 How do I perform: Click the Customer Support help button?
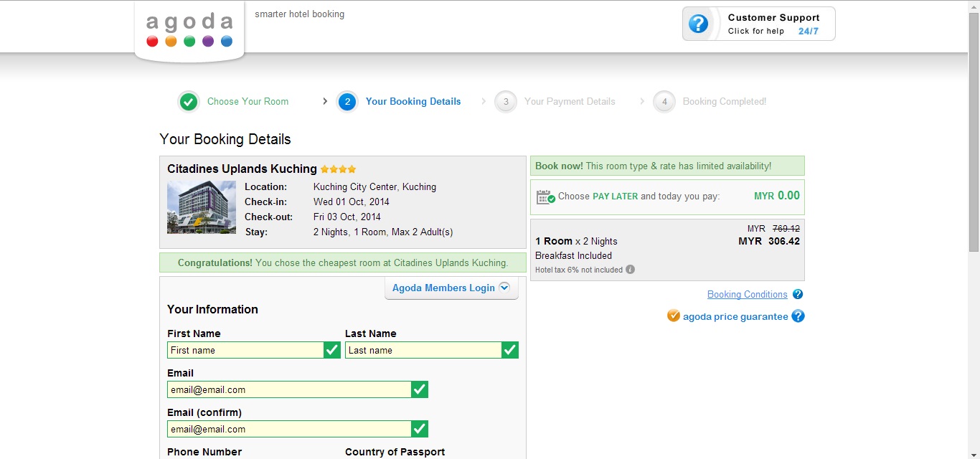click(x=758, y=23)
